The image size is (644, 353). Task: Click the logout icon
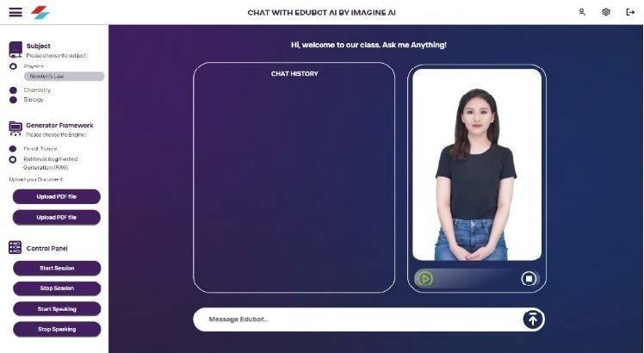tap(630, 12)
